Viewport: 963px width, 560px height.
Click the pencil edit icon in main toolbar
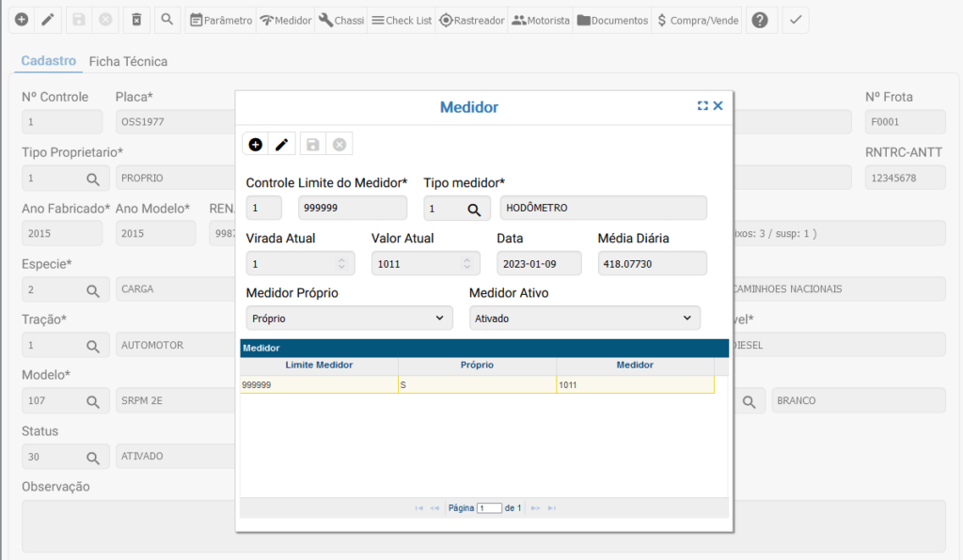[48, 20]
